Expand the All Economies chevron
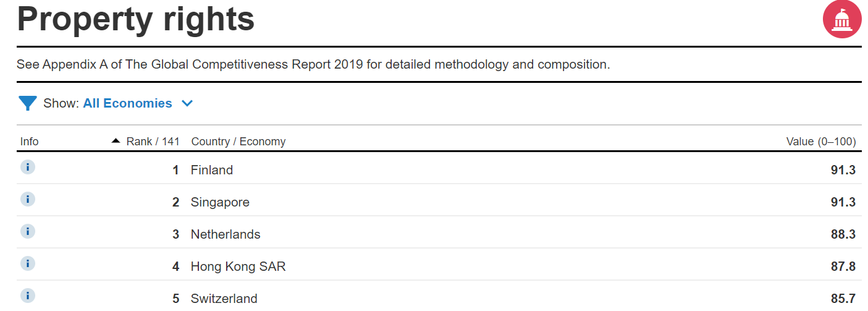The width and height of the screenshot is (868, 311). pyautogui.click(x=187, y=103)
